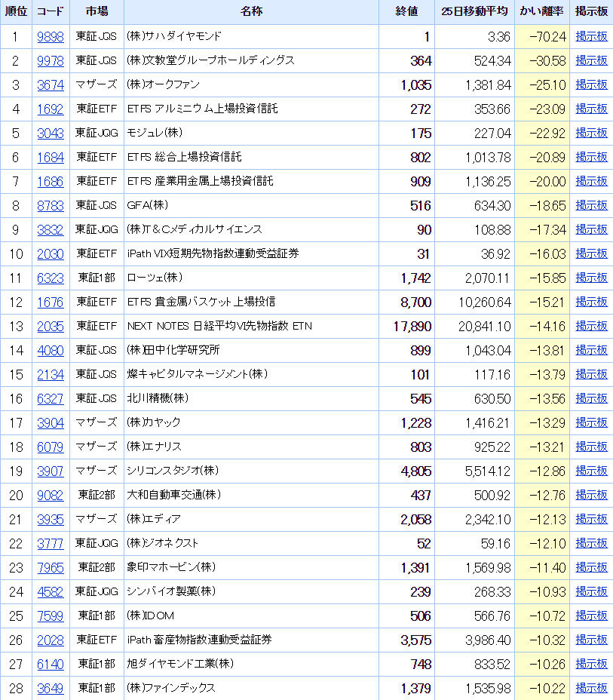The width and height of the screenshot is (613, 700).
Task: Open stock code 3904 link
Action: point(51,422)
